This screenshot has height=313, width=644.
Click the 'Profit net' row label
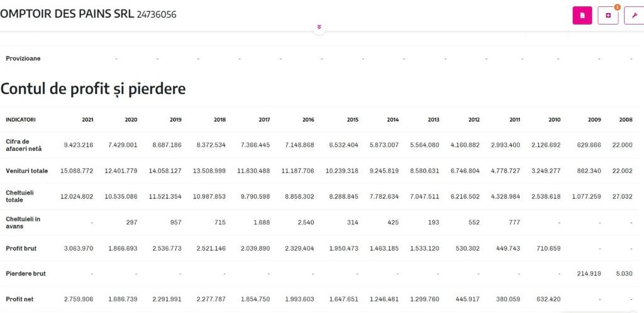pyautogui.click(x=19, y=299)
